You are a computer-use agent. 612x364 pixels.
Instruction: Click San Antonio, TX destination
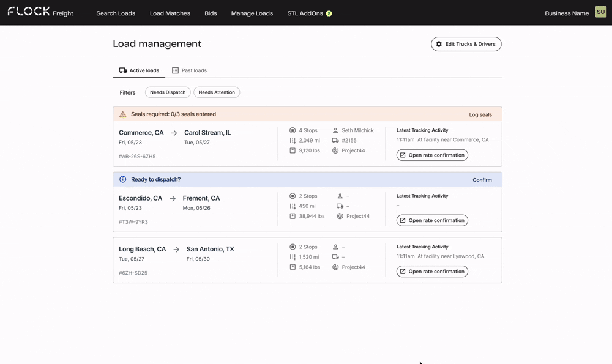click(x=210, y=250)
